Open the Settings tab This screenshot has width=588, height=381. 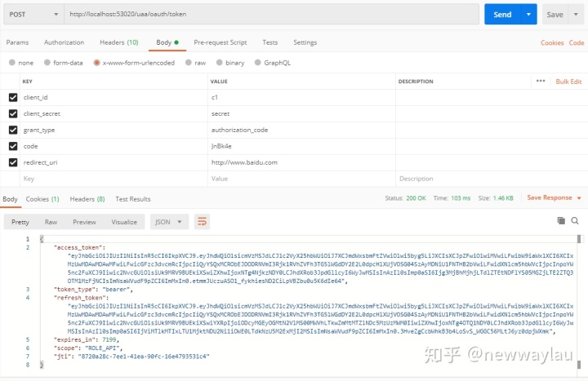tap(305, 42)
